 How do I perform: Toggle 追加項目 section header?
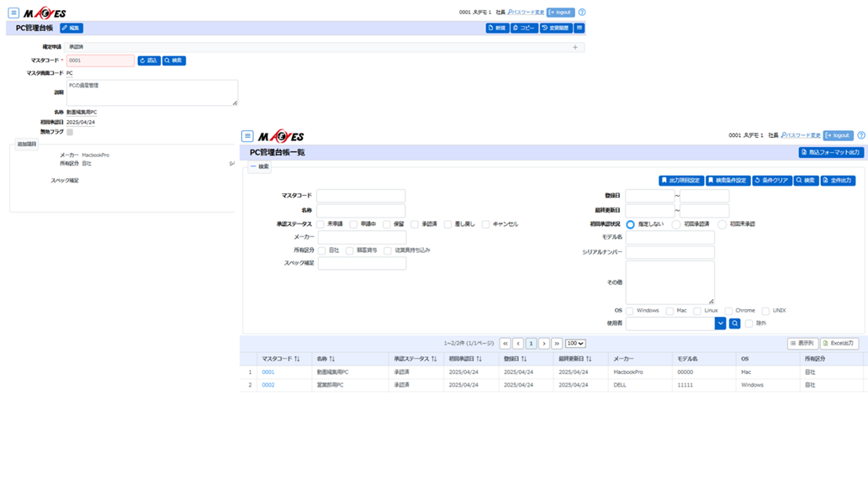tap(27, 145)
